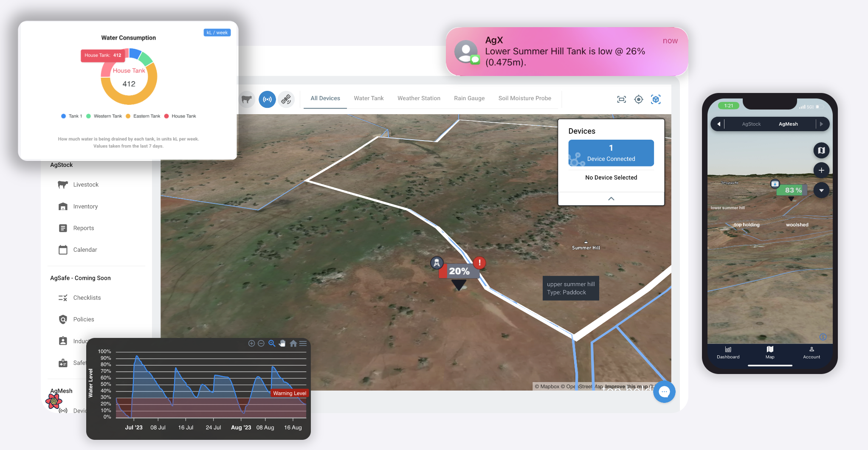Switch to the Water Tank tab
The image size is (868, 450).
point(369,98)
